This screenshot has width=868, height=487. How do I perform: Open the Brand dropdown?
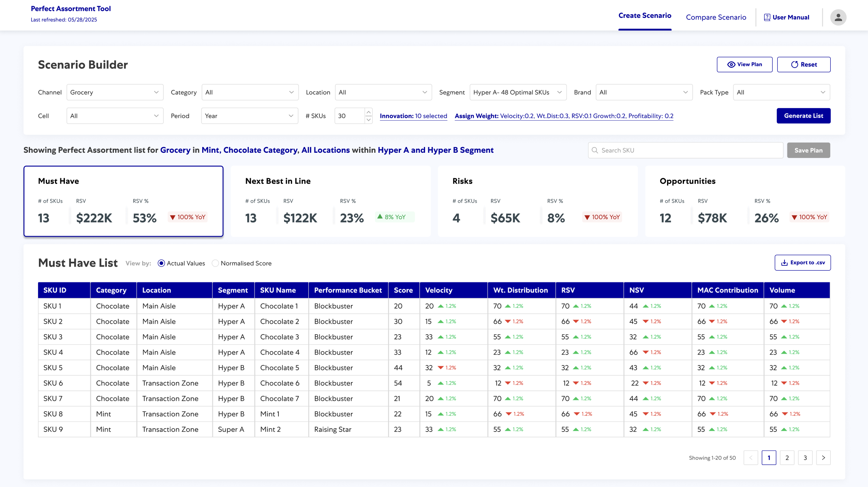tap(644, 92)
